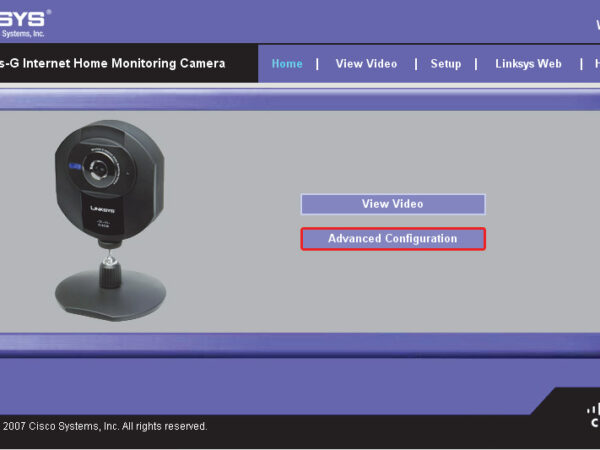Click the Linksys logo in the header

pos(24,16)
